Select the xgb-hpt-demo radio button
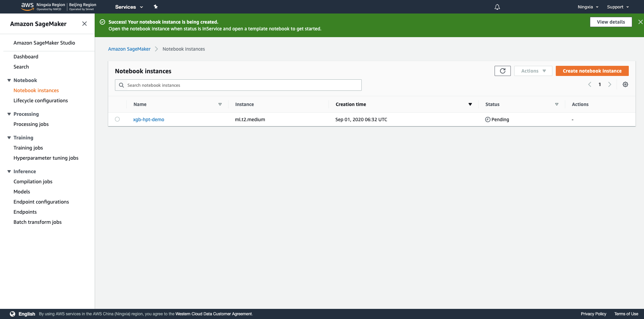 coord(117,119)
